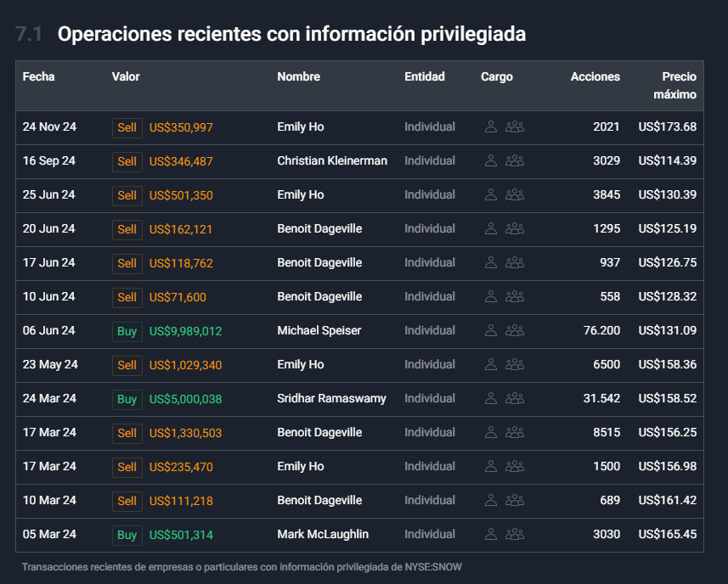Click the 7.1 section heading title
This screenshot has height=584, width=728.
click(x=291, y=34)
